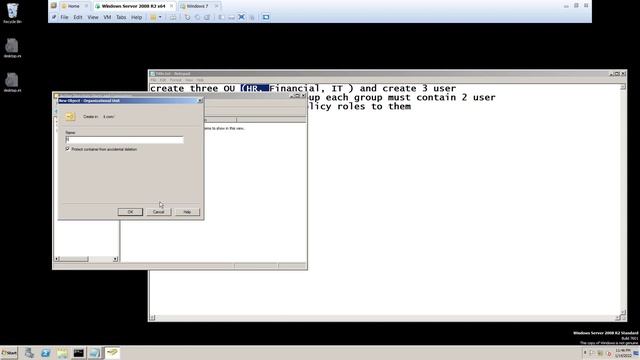Click the pin icon left of File menu
Screen dimensions: 640x360
point(53,17)
